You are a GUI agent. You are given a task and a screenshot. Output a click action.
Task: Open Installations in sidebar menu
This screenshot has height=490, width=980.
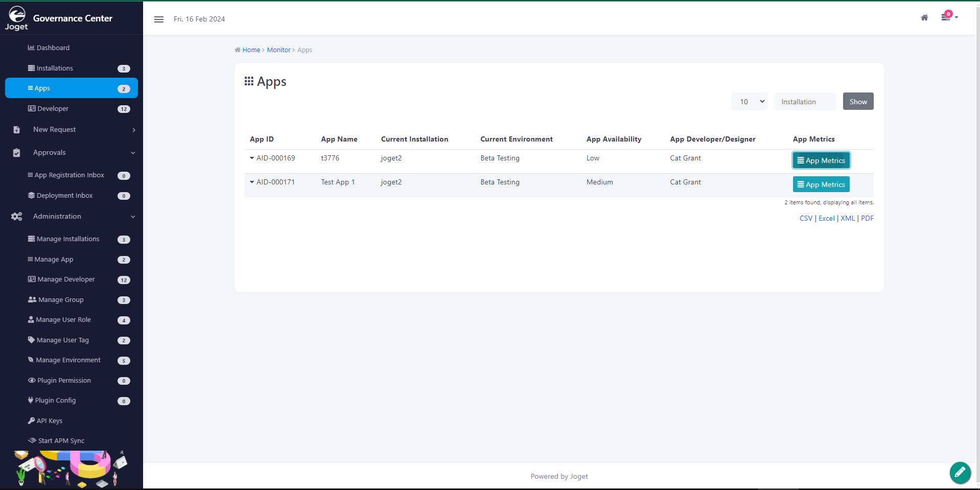55,68
